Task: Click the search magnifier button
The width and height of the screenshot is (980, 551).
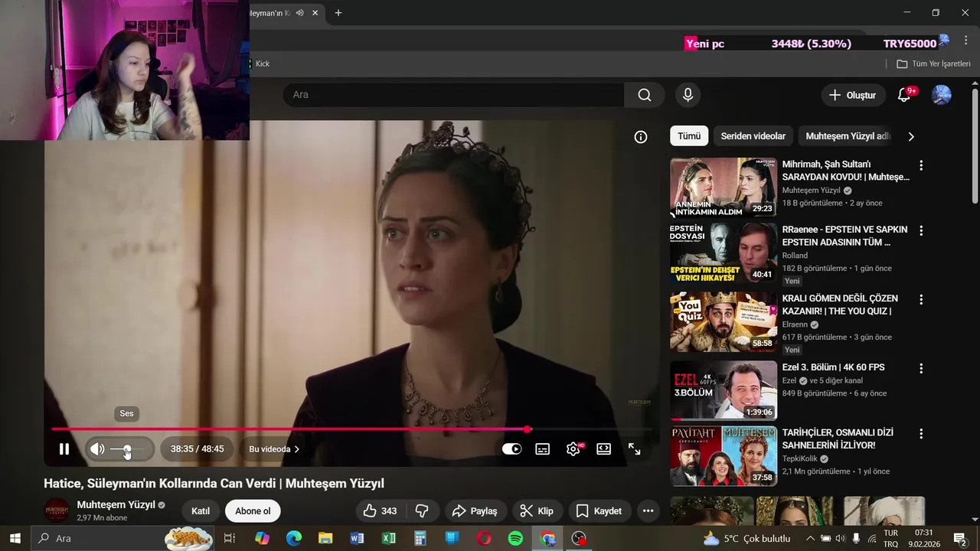Action: 645,95
